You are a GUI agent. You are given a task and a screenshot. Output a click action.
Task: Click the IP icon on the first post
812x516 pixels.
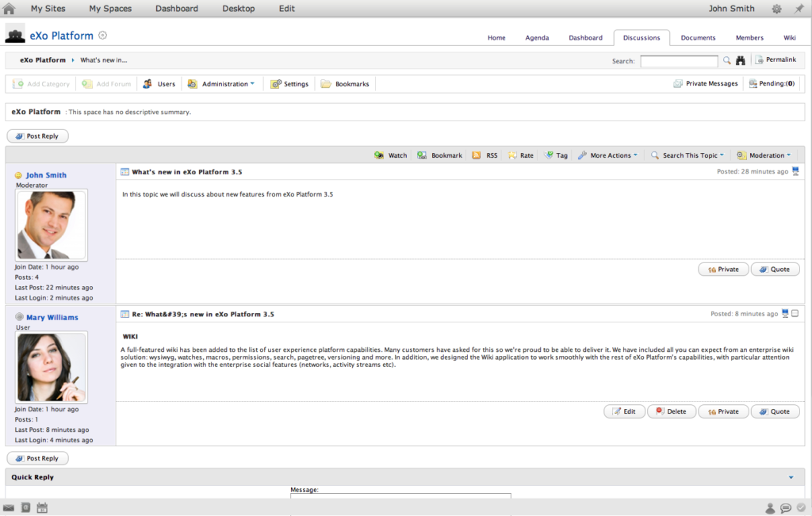[x=795, y=171]
